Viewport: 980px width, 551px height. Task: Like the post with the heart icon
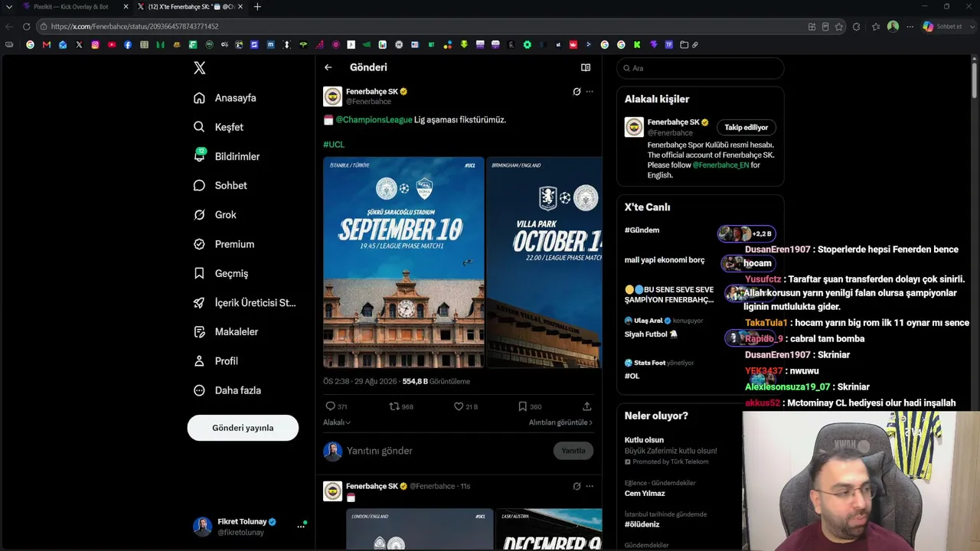[x=459, y=406]
